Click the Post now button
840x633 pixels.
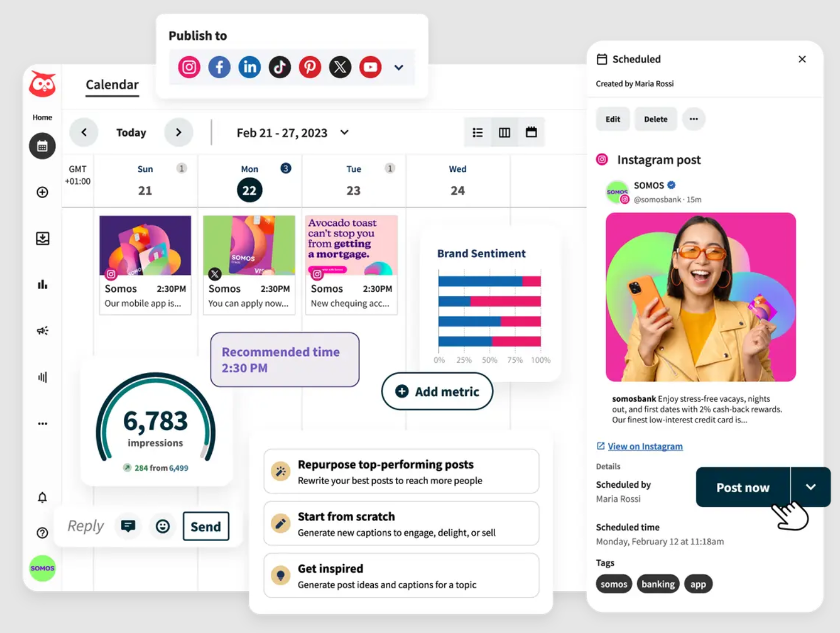[x=742, y=487]
